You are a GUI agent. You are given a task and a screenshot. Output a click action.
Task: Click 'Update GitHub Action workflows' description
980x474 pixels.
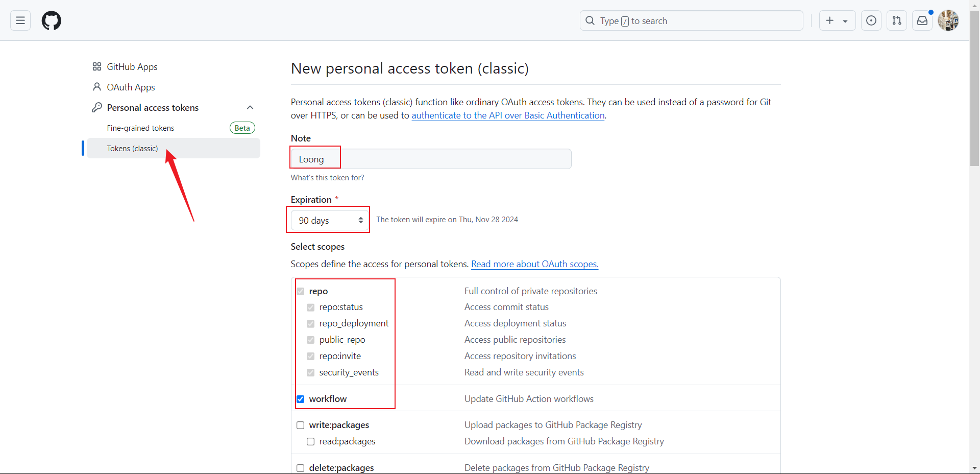[x=529, y=399]
